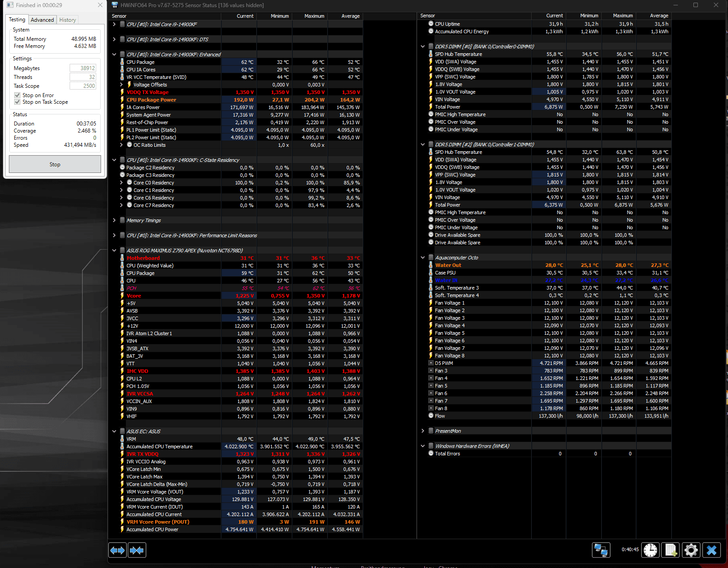
Task: Click the Fan 6 fan icon
Action: (431, 393)
